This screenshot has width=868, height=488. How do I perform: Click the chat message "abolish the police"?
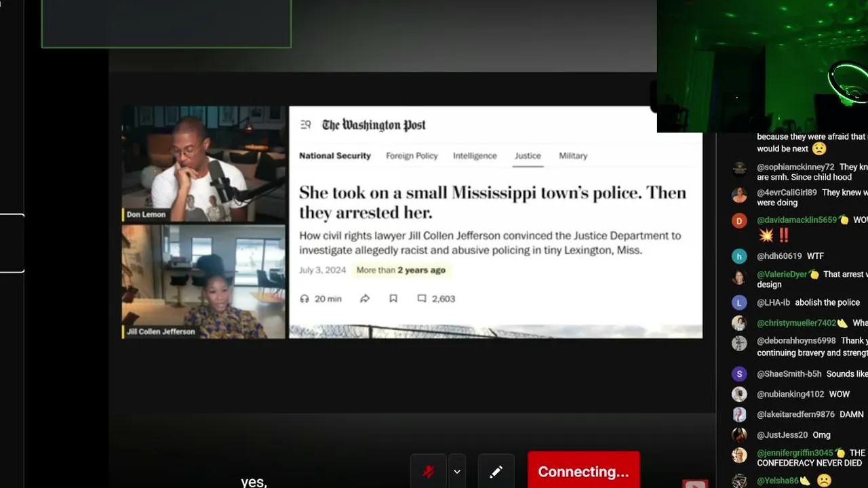pyautogui.click(x=827, y=303)
